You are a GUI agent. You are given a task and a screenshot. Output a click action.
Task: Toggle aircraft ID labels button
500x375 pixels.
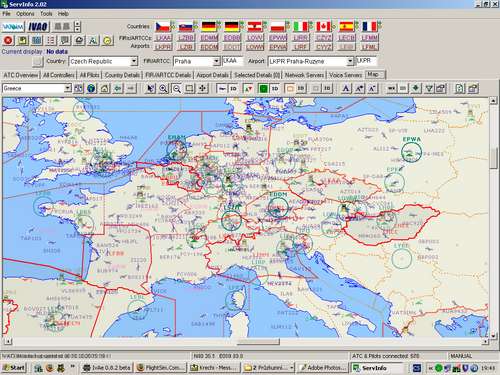tap(234, 88)
